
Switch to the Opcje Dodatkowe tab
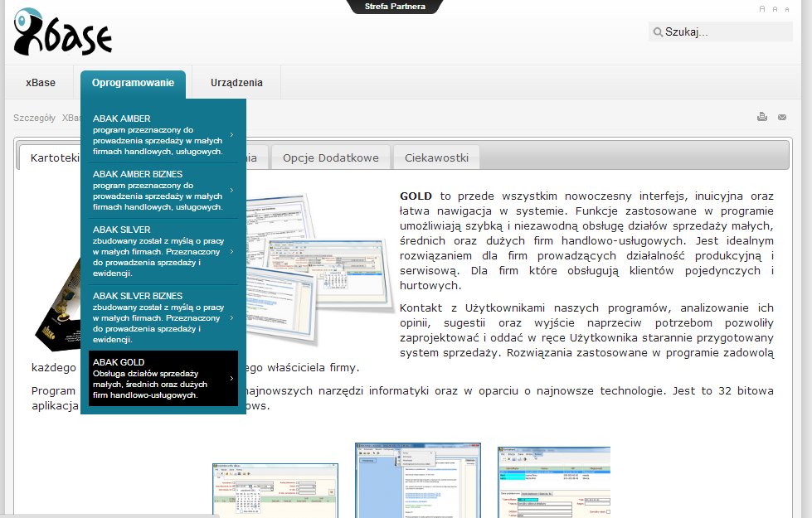[x=331, y=157]
